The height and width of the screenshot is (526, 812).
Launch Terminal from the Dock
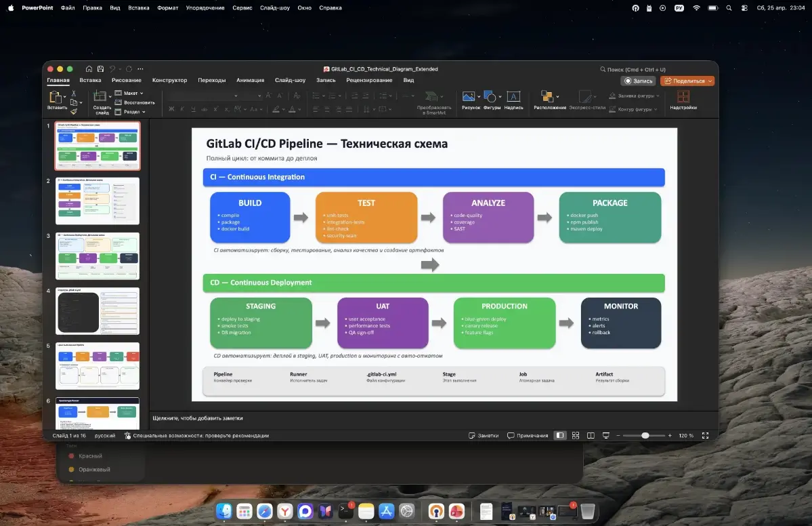tap(345, 512)
